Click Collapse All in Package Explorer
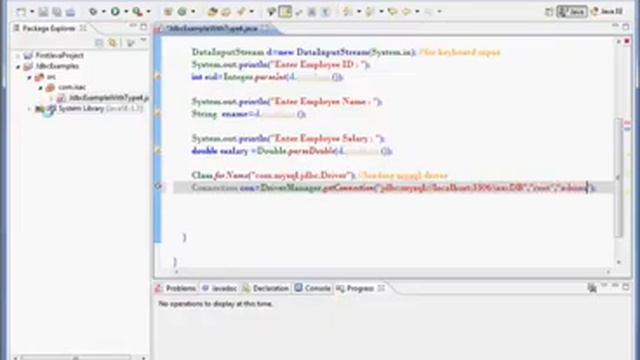640x360 pixels. click(99, 42)
